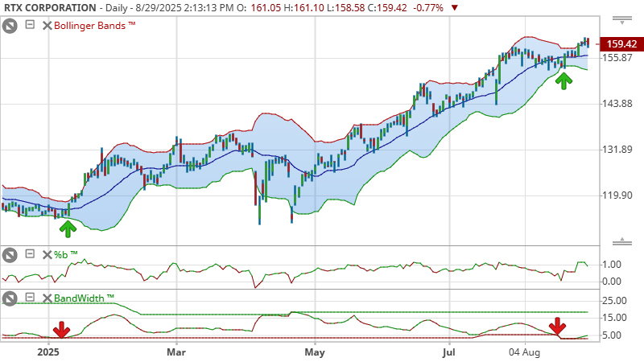The height and width of the screenshot is (362, 644).
Task: Disable the %b indicator
Action: click(10, 255)
